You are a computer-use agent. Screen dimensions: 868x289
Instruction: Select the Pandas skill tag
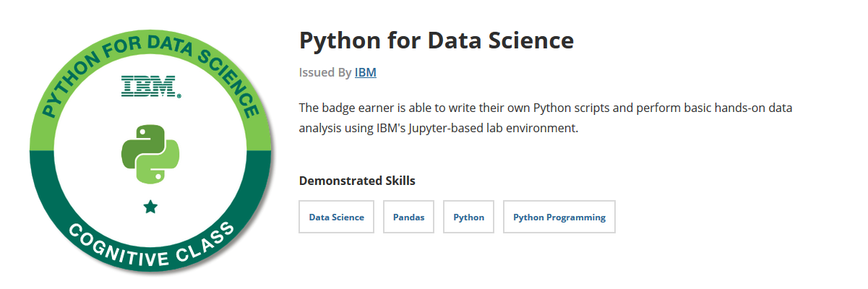(409, 217)
